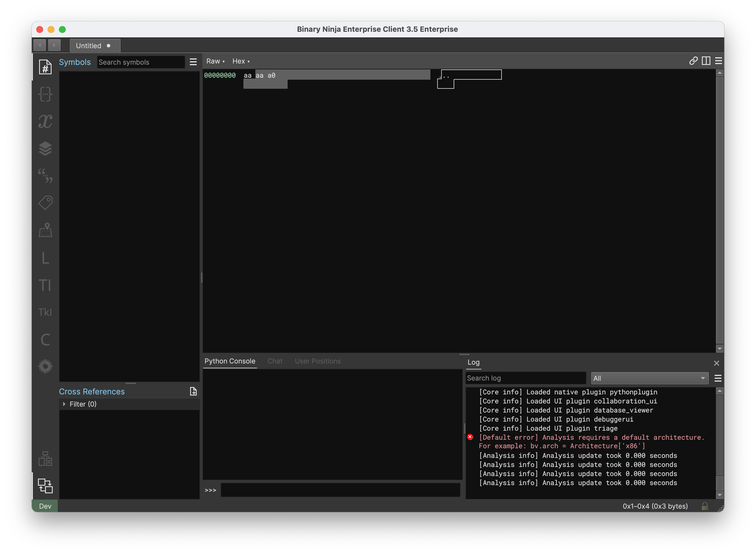Click the new document icon beside Cross References
This screenshot has width=756, height=554.
coord(193,391)
